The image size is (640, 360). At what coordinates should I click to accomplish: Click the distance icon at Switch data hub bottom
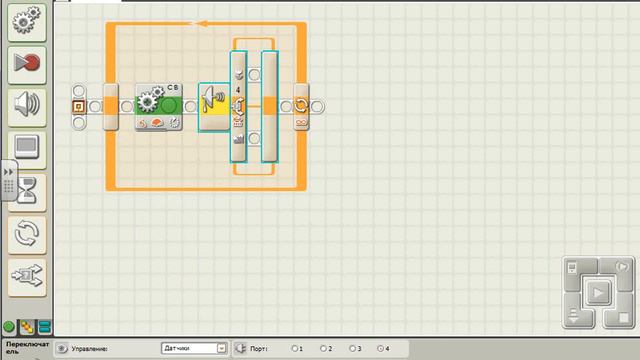[238, 138]
